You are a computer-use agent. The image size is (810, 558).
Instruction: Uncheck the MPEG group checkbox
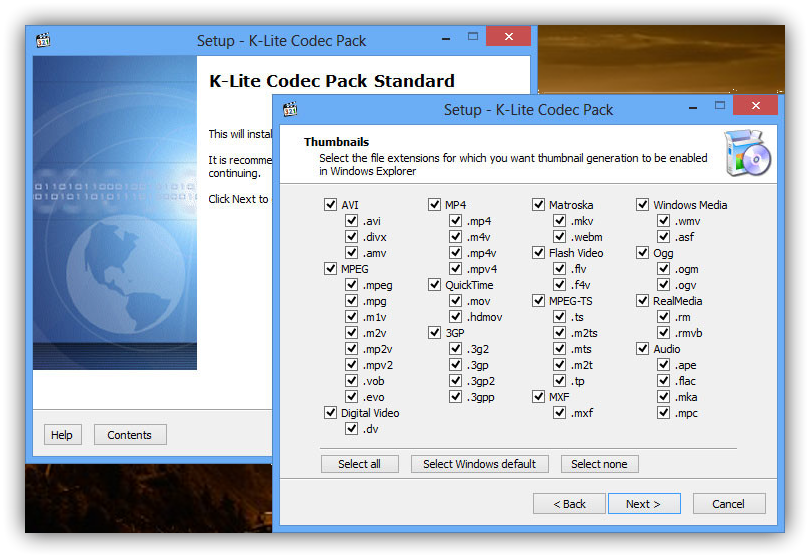tap(331, 269)
